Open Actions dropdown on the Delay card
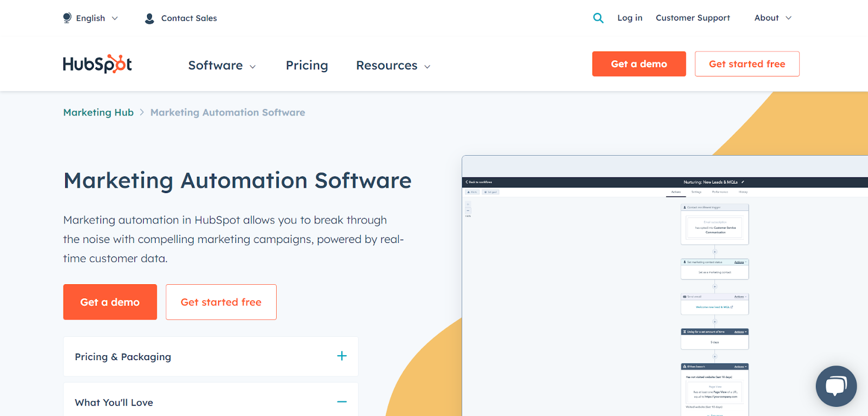 coord(741,332)
